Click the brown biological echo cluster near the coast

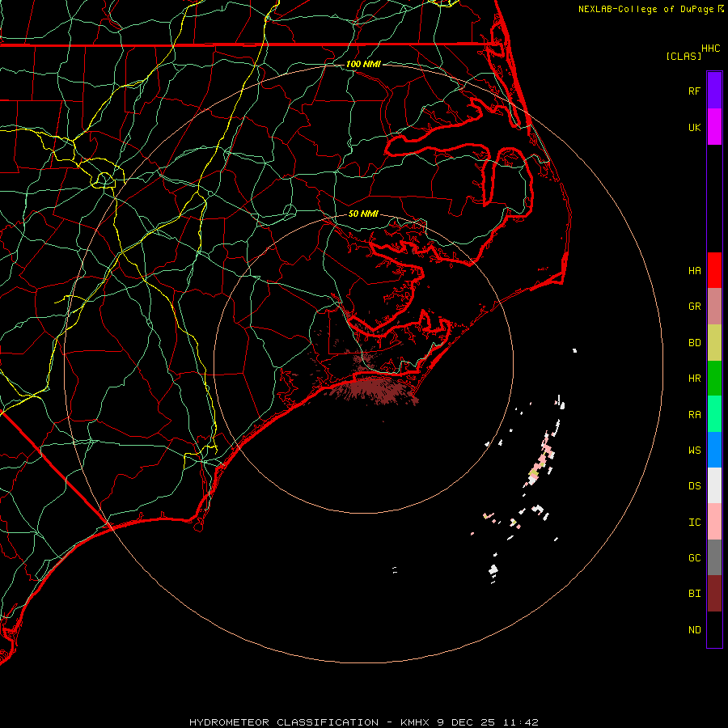click(375, 389)
